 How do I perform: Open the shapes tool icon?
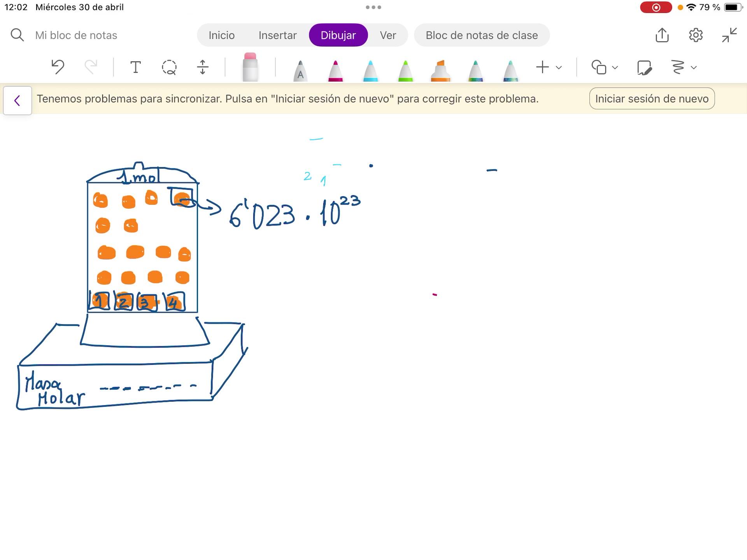click(599, 67)
